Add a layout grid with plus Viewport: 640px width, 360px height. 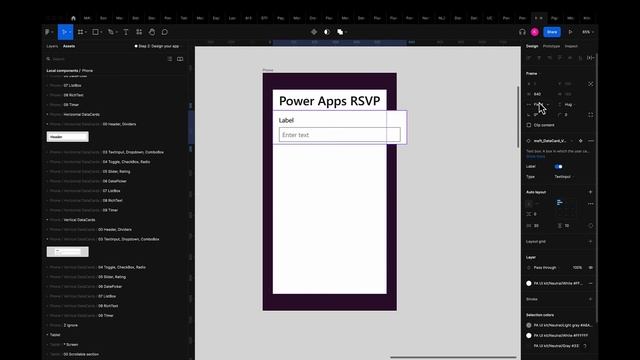(590, 242)
